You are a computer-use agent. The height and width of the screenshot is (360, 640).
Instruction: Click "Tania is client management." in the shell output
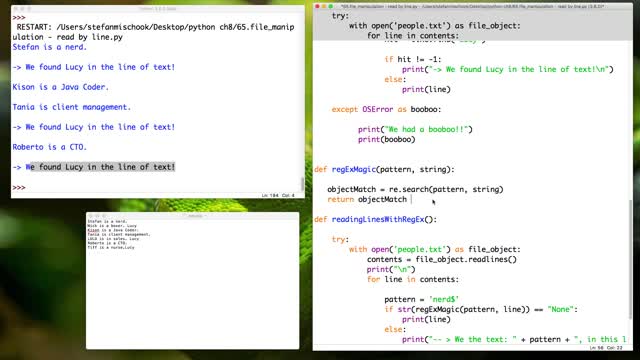(x=71, y=107)
